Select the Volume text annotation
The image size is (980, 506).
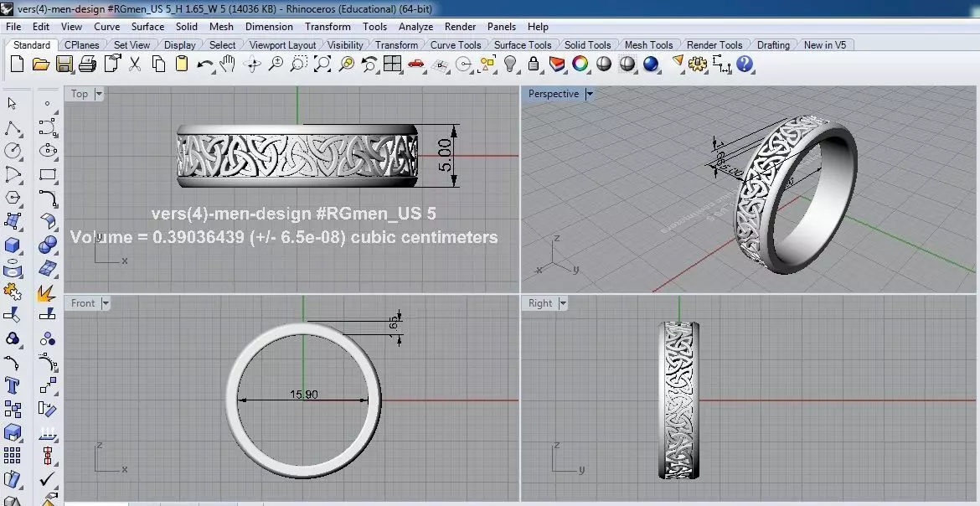pyautogui.click(x=284, y=237)
